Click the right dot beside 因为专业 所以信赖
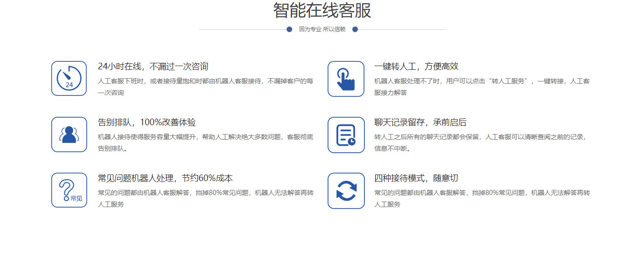The image size is (644, 269). [x=355, y=29]
